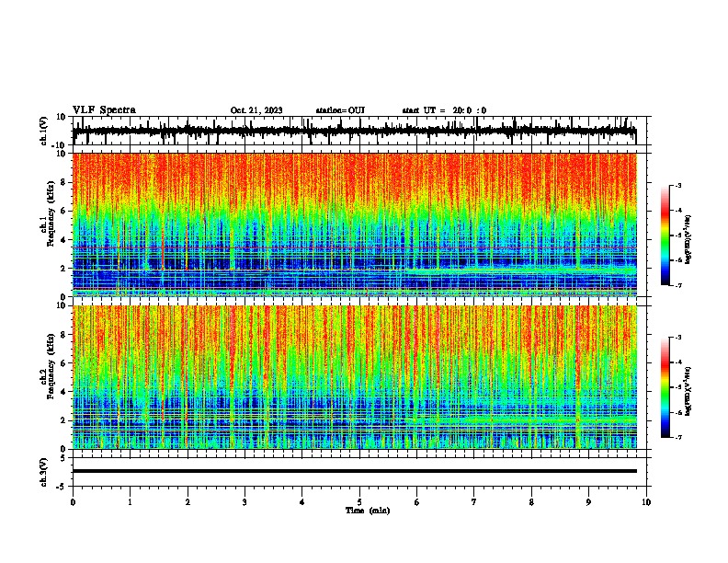This screenshot has width=728, height=563.
Task: Click the ch.2 color bar log(PSD) label
Action: pyautogui.click(x=688, y=391)
